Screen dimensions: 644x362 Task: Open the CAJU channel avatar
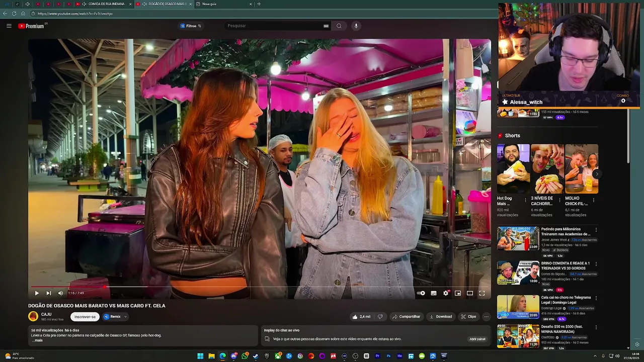click(33, 316)
